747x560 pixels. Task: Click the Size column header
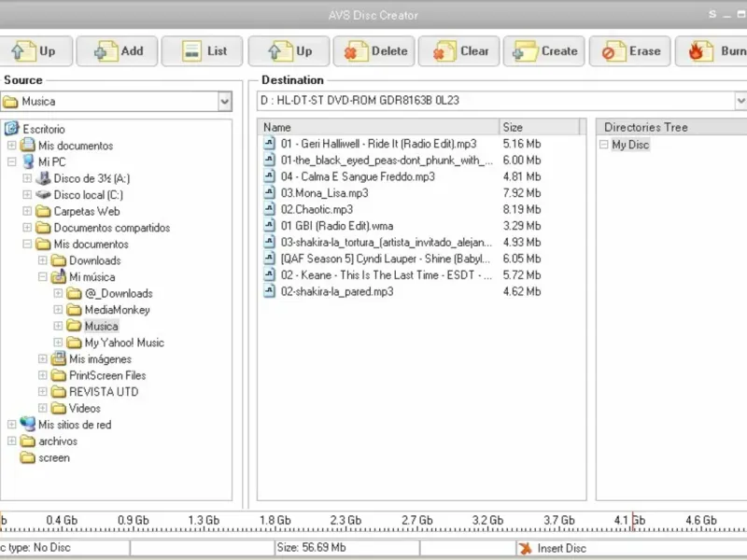click(540, 127)
